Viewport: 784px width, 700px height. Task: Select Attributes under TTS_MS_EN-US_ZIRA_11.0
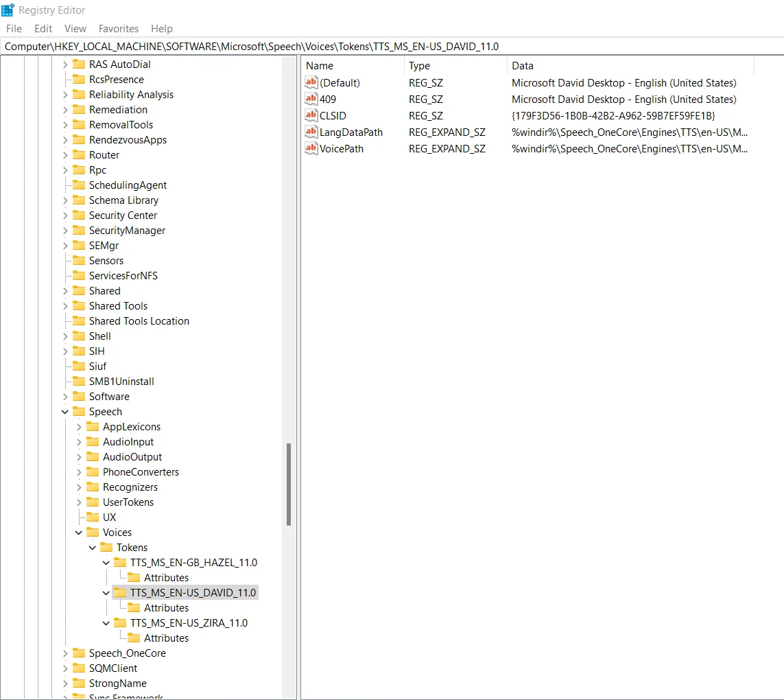166,638
